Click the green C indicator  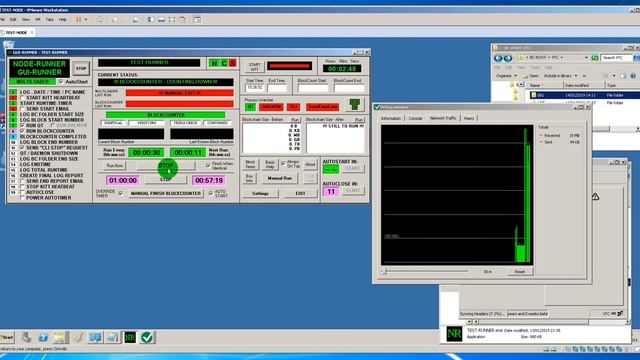(224, 63)
